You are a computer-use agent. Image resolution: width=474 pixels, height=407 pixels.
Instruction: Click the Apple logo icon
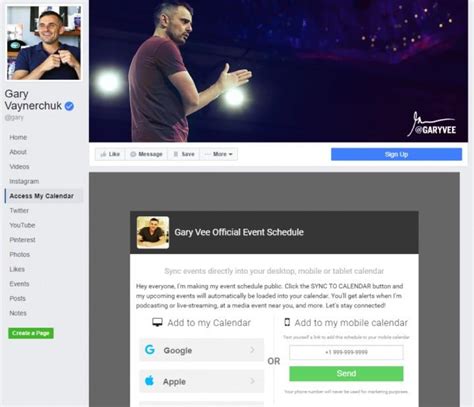click(x=150, y=380)
